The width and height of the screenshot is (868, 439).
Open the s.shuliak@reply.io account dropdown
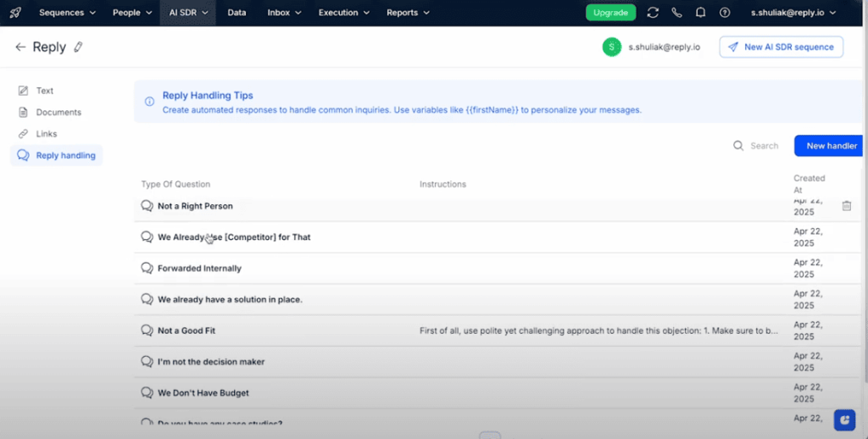pyautogui.click(x=793, y=13)
